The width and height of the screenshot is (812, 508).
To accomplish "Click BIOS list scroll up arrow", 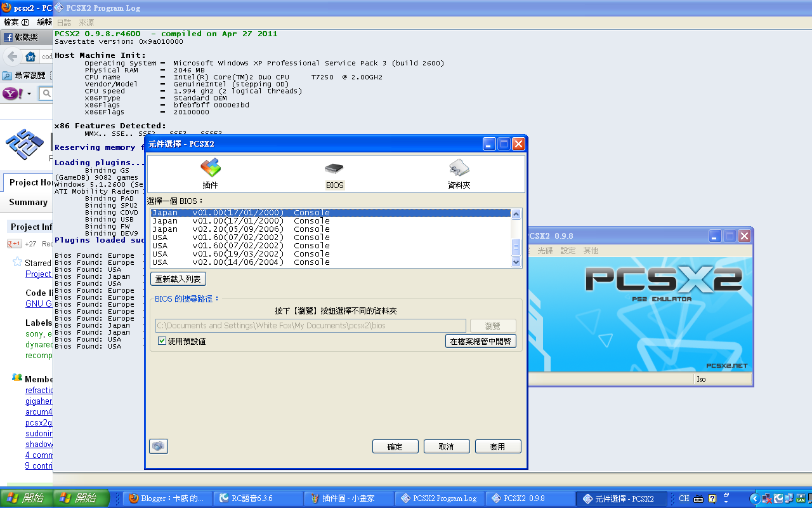I will pyautogui.click(x=516, y=215).
